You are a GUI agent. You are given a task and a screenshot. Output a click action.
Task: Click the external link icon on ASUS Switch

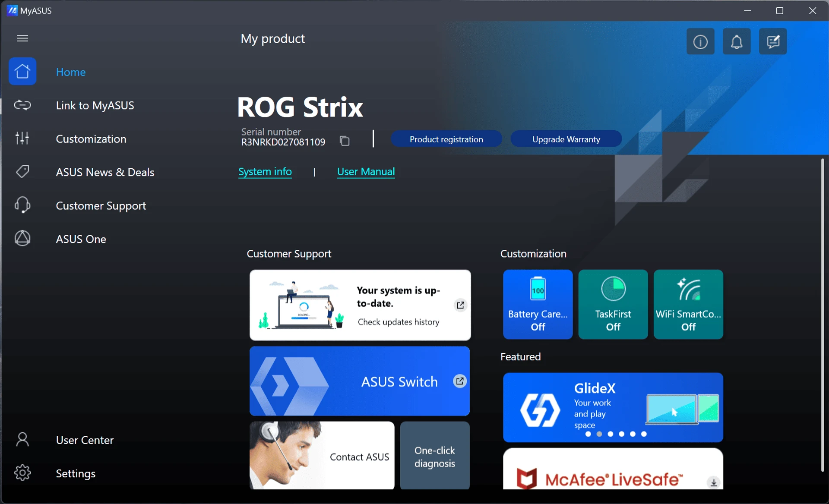click(460, 381)
